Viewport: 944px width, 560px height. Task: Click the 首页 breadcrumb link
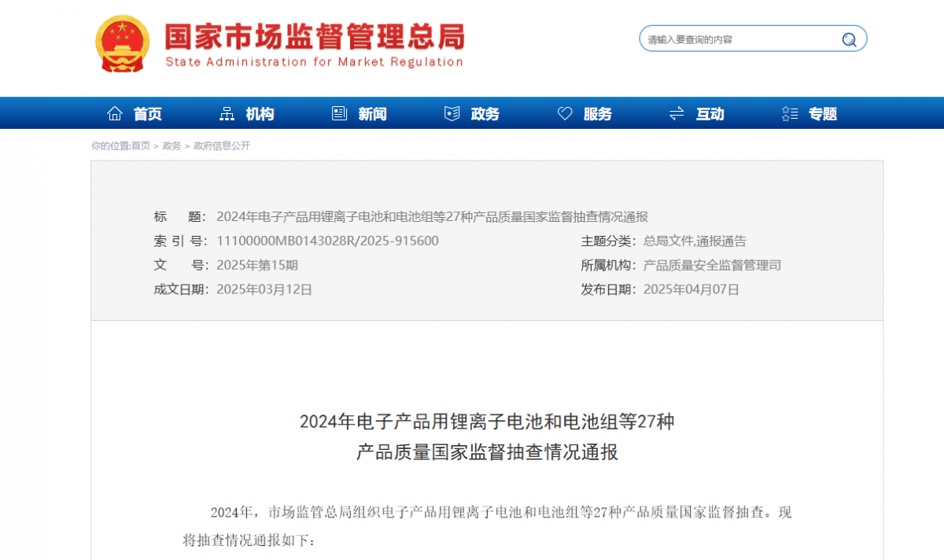point(140,146)
